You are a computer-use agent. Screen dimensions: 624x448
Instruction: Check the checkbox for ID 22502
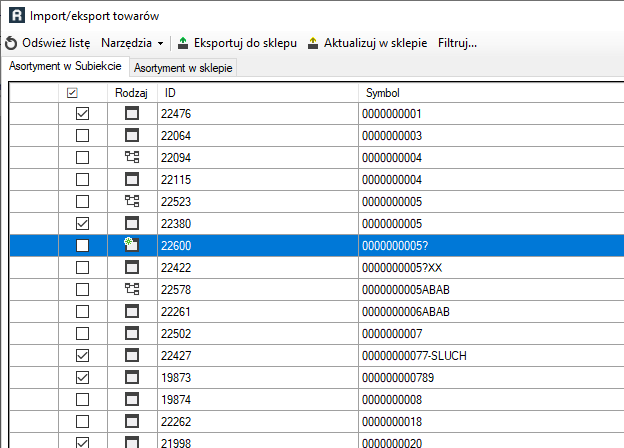82,333
